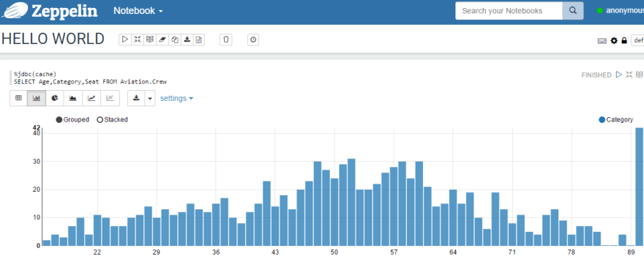The width and height of the screenshot is (644, 270).
Task: Switch to line chart view
Action: pos(91,98)
